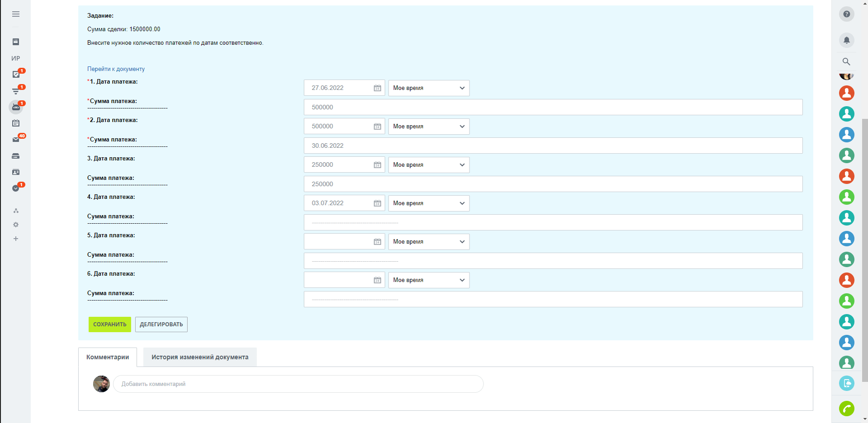Click the plus icon in left sidebar
The image size is (868, 423).
[16, 239]
